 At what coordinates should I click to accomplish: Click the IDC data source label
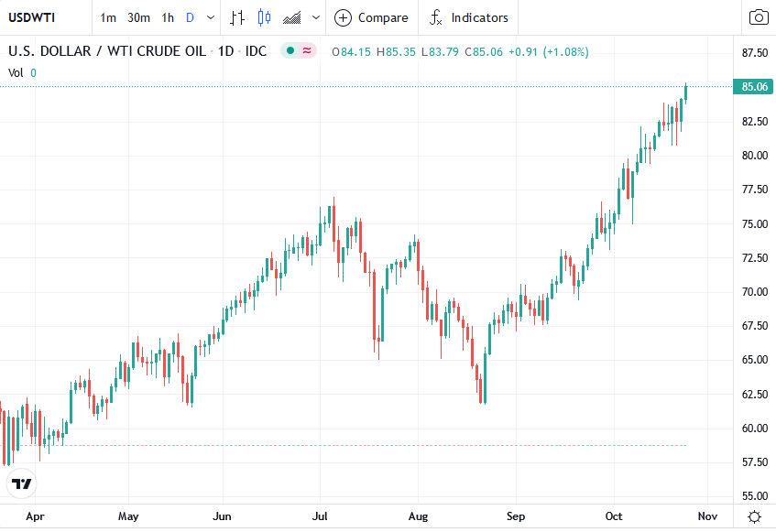pyautogui.click(x=256, y=51)
